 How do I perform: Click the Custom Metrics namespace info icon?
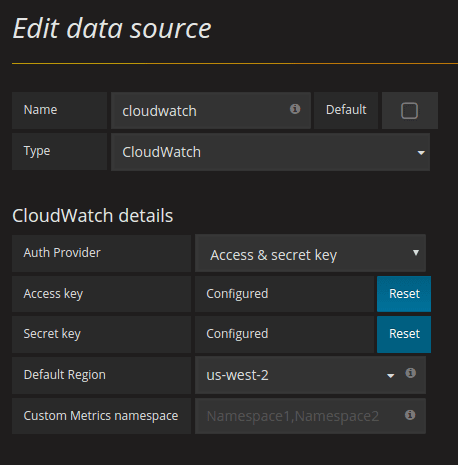click(x=410, y=415)
